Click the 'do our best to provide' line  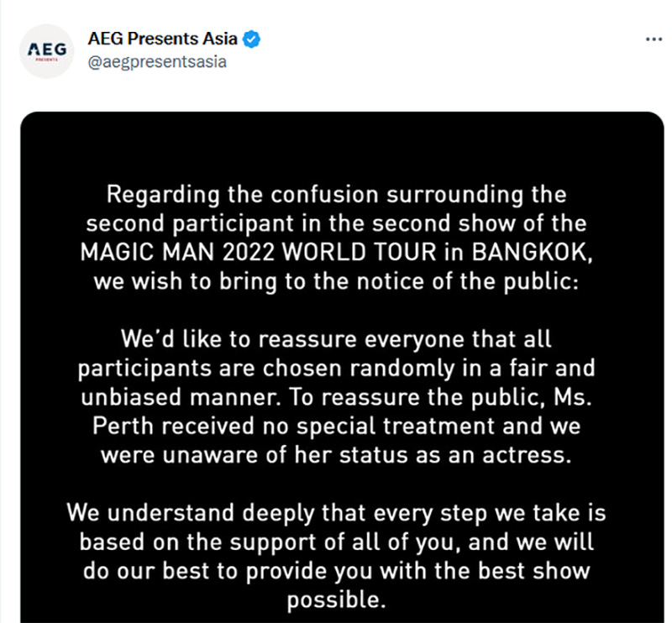pos(336,572)
